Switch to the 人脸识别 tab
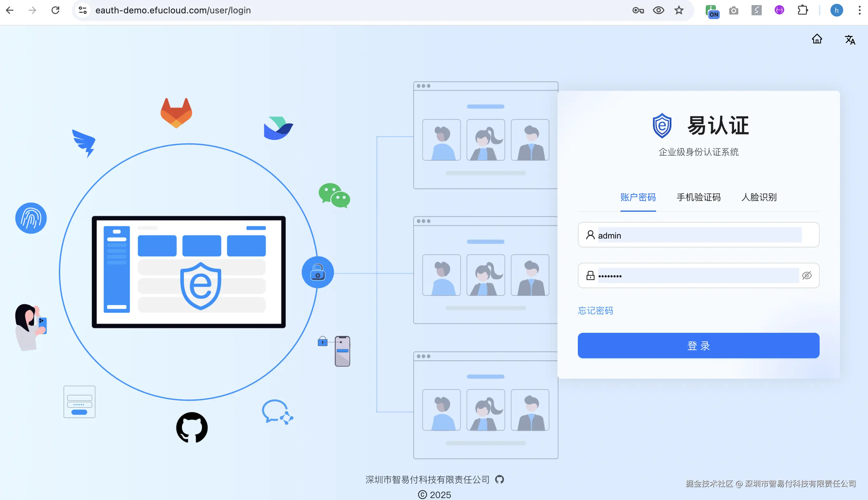 pos(759,197)
